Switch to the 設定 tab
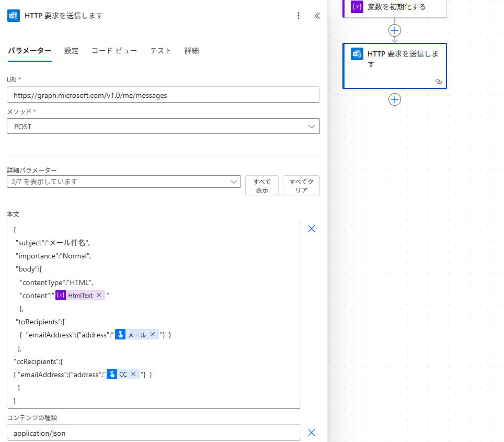Image resolution: width=504 pixels, height=442 pixels. coord(72,51)
